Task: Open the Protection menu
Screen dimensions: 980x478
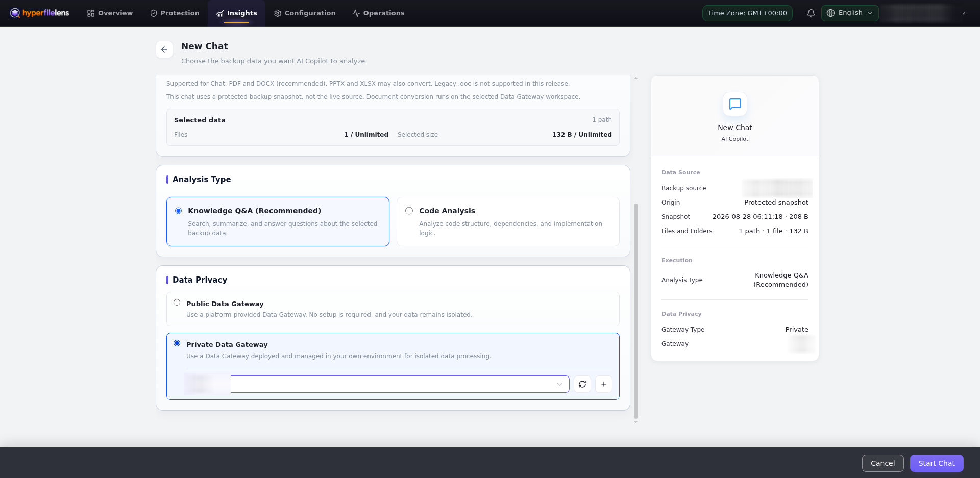Action: click(x=175, y=13)
